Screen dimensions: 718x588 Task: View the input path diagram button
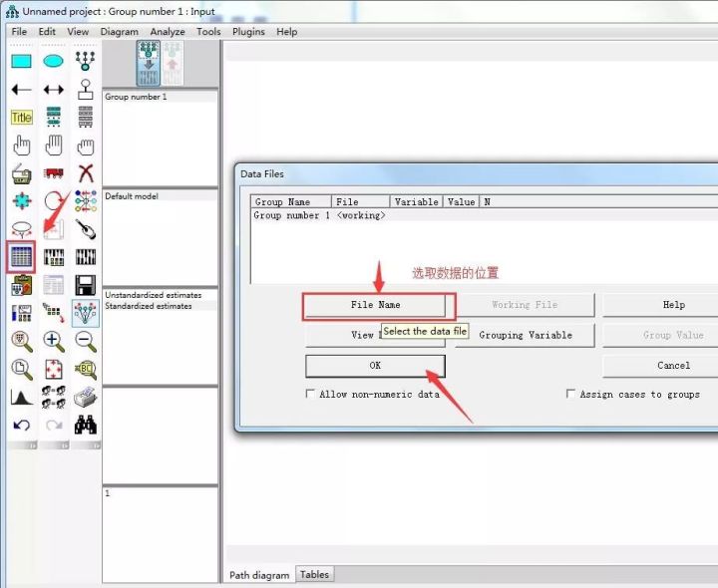148,63
